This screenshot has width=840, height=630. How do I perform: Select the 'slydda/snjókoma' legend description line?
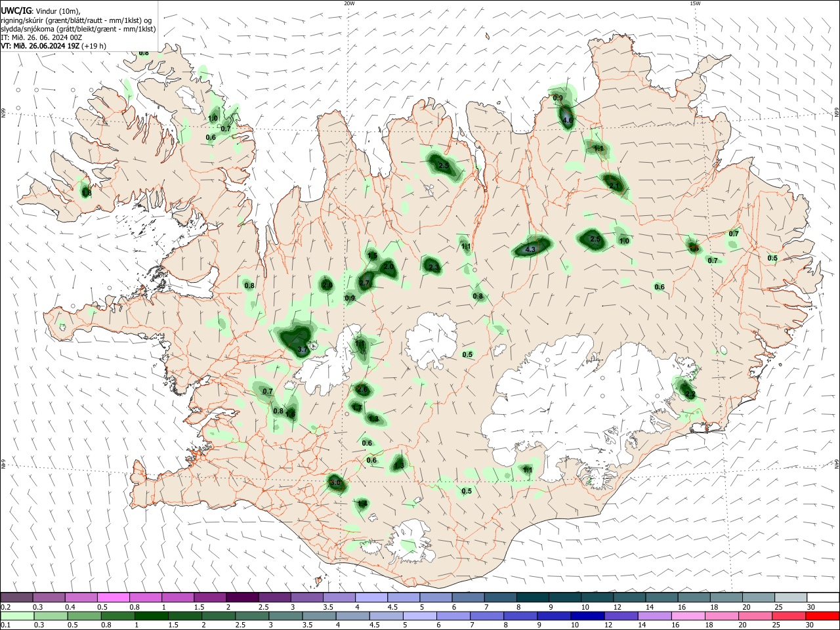79,29
